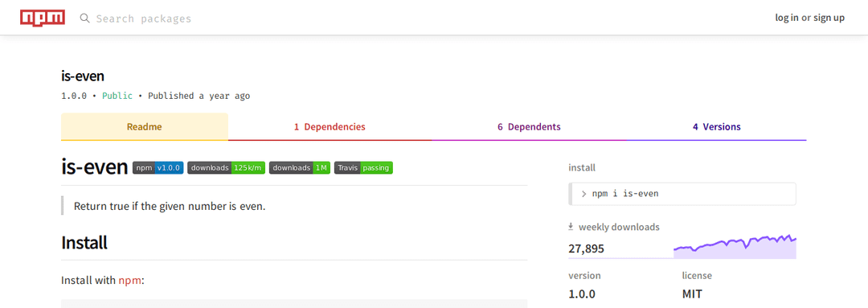Click the is-even package title

click(x=83, y=76)
